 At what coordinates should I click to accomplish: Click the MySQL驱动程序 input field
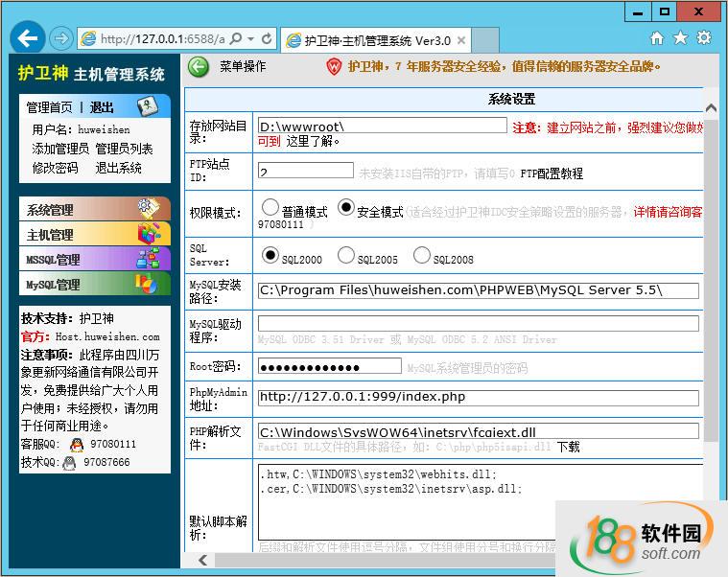(478, 324)
